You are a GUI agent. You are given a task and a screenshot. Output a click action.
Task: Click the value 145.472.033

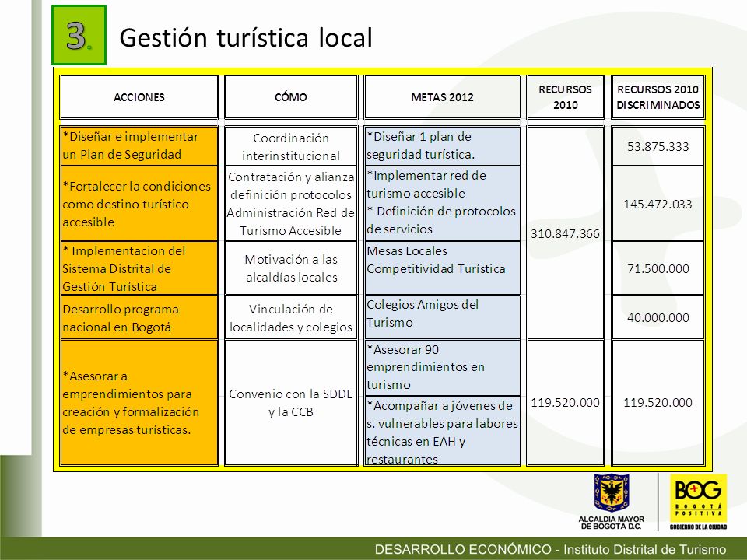point(658,204)
